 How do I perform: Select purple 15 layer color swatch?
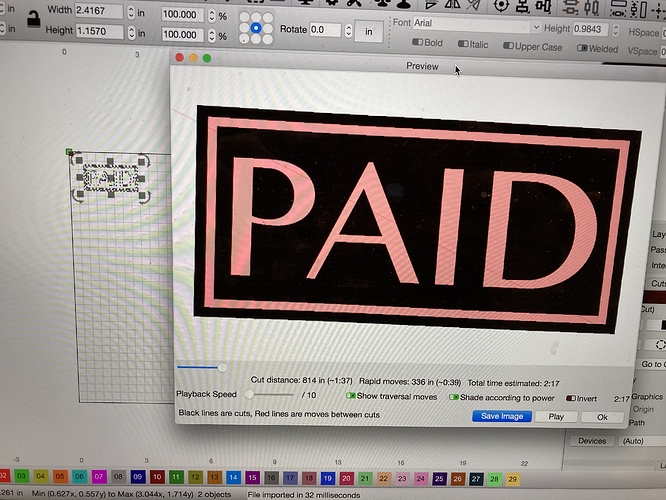(252, 477)
